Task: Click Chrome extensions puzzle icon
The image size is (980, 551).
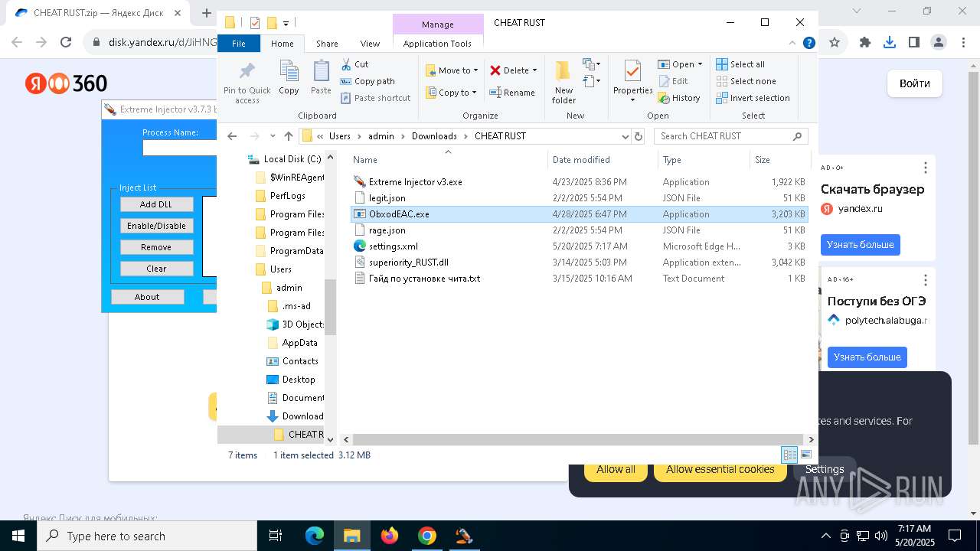Action: pyautogui.click(x=865, y=43)
